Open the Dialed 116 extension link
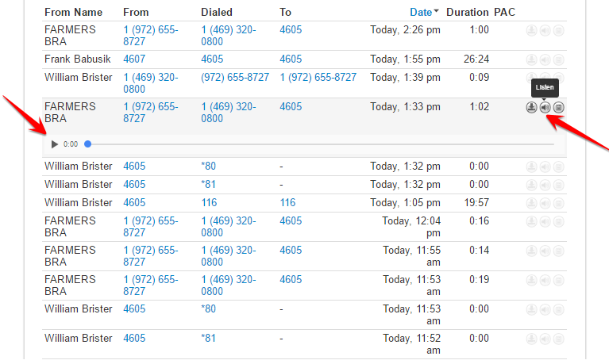This screenshot has height=364, width=609. point(209,202)
